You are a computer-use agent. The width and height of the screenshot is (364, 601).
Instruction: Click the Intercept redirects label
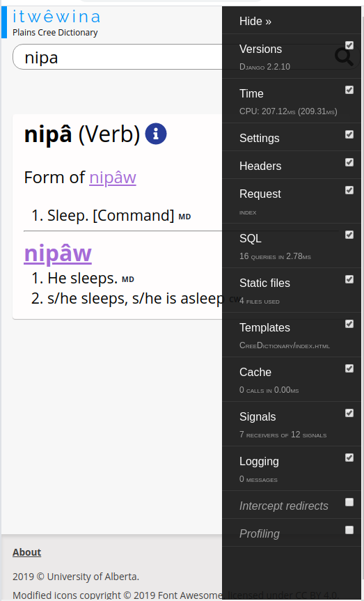tap(283, 506)
